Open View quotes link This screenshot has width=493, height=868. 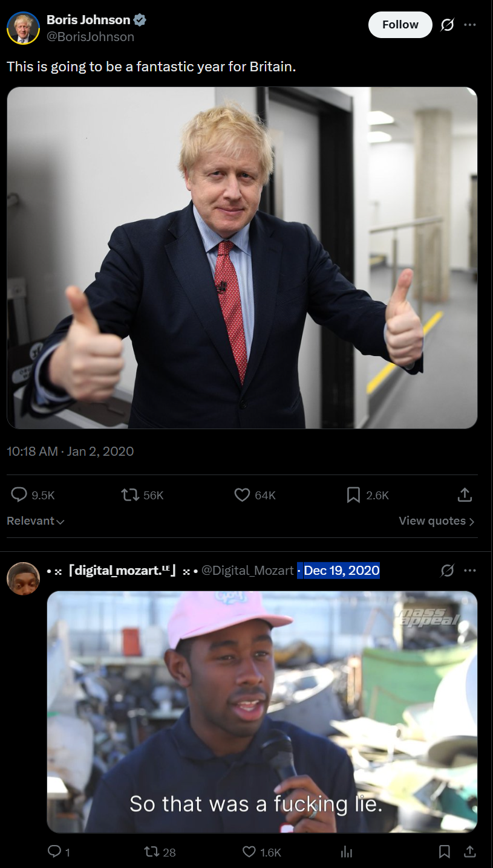[x=437, y=520]
